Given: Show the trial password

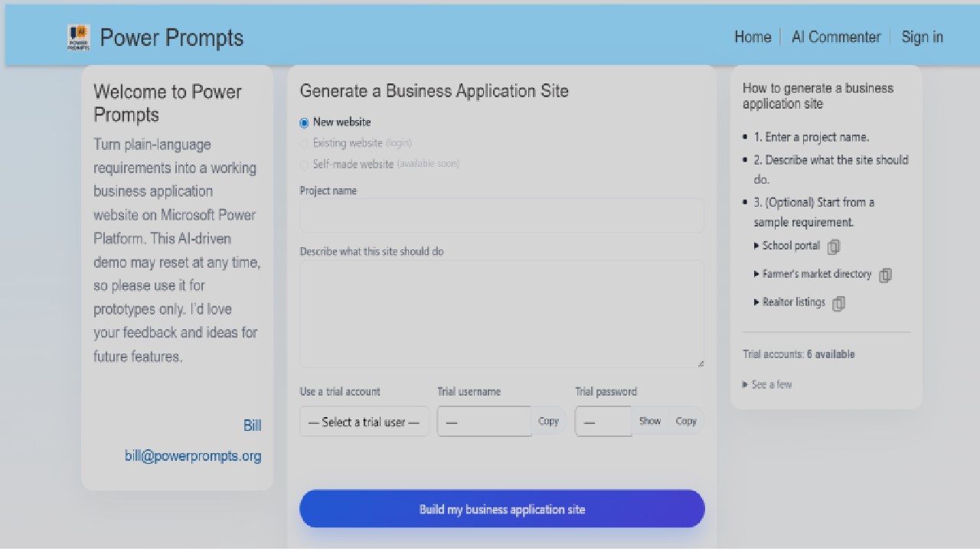Looking at the screenshot, I should click(x=650, y=421).
